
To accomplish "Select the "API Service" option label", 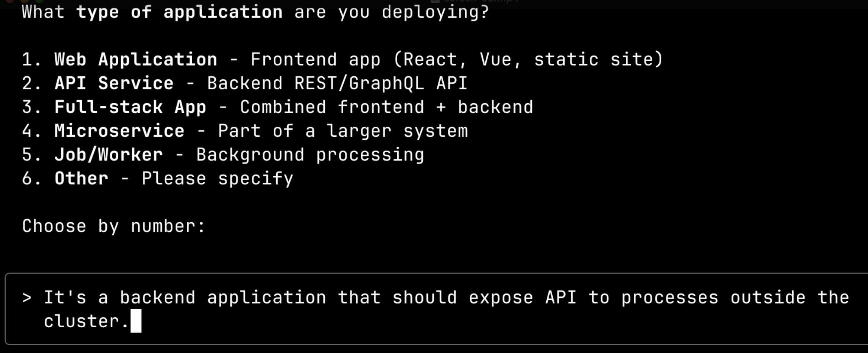I will [x=114, y=83].
